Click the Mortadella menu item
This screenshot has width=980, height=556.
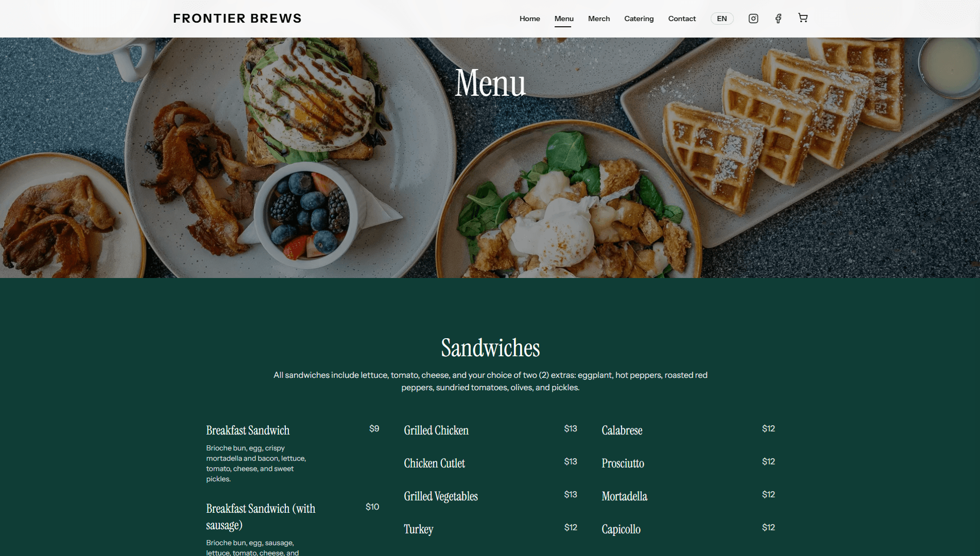coord(624,496)
